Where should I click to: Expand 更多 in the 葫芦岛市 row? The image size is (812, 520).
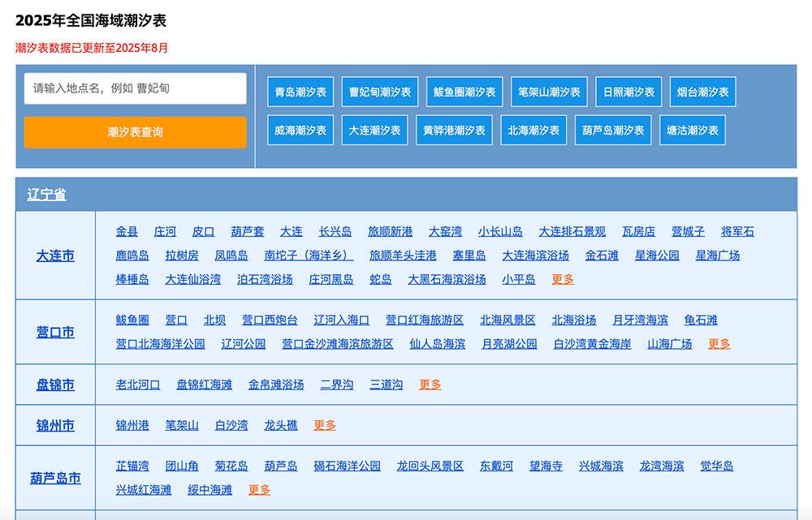(x=260, y=489)
